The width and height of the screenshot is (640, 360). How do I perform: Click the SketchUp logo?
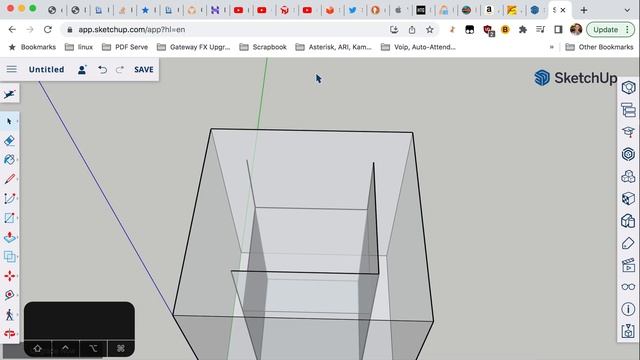(x=576, y=78)
